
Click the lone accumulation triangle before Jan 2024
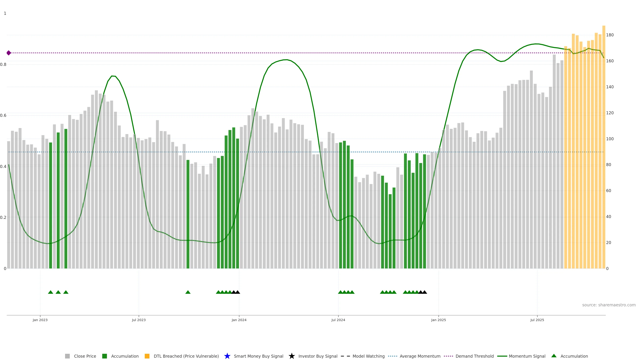[x=188, y=292]
